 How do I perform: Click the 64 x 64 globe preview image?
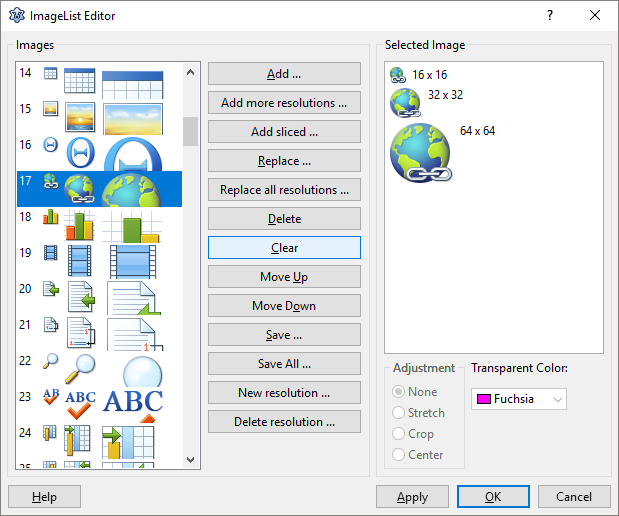pos(421,153)
